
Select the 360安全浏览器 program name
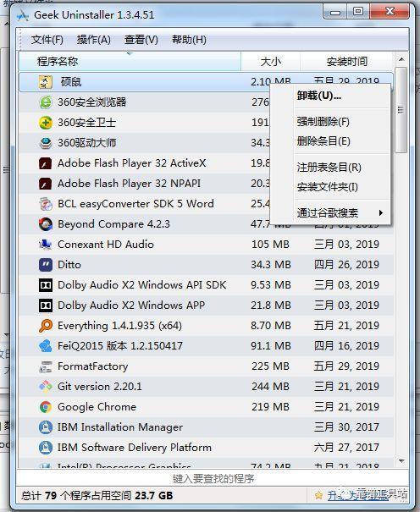92,102
